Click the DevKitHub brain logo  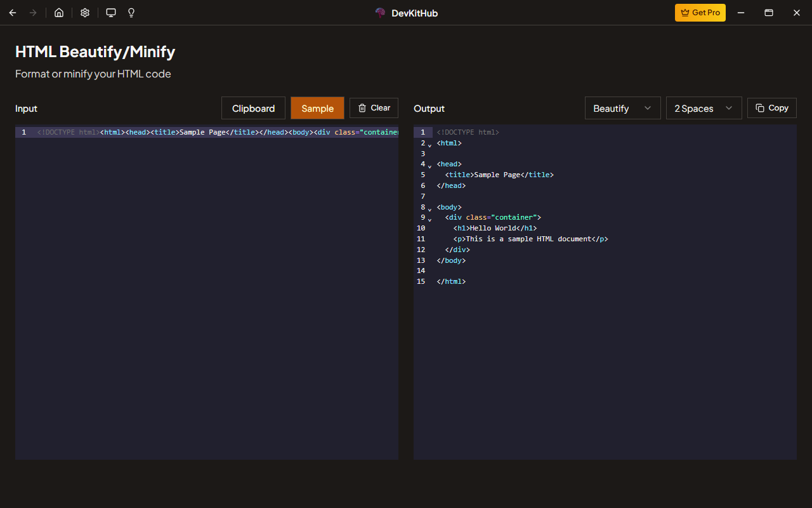[x=381, y=13]
